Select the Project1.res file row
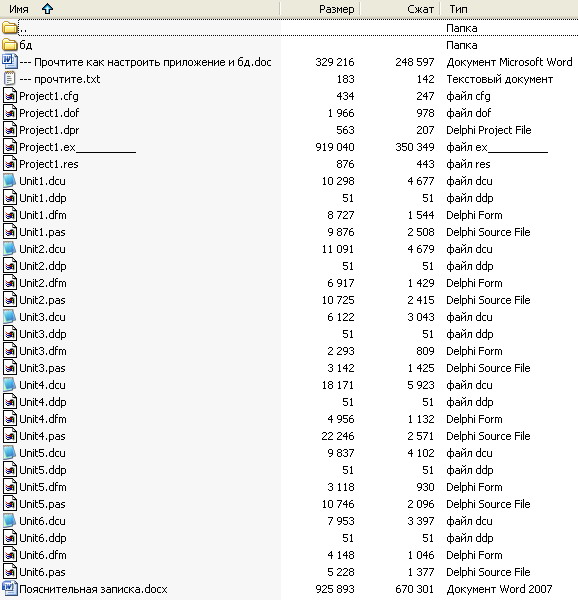This screenshot has height=600, width=578. pyautogui.click(x=289, y=164)
